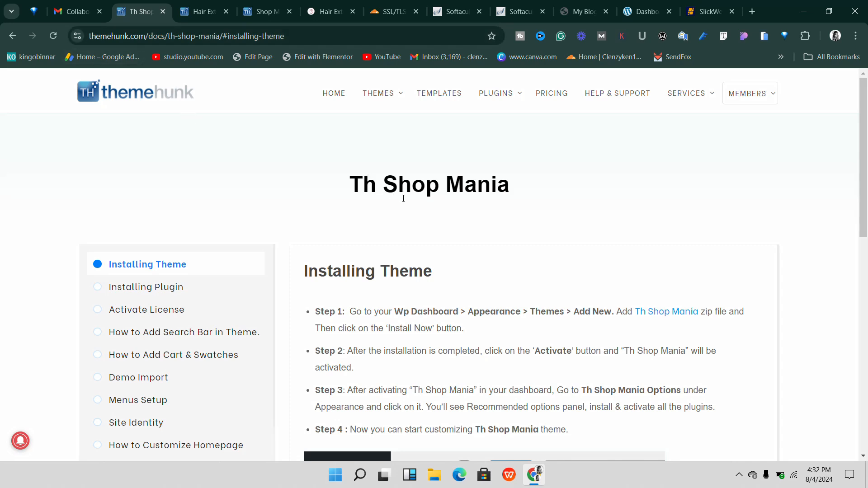Image resolution: width=868 pixels, height=488 pixels.
Task: Open the MEMBERS dropdown
Action: [x=750, y=93]
